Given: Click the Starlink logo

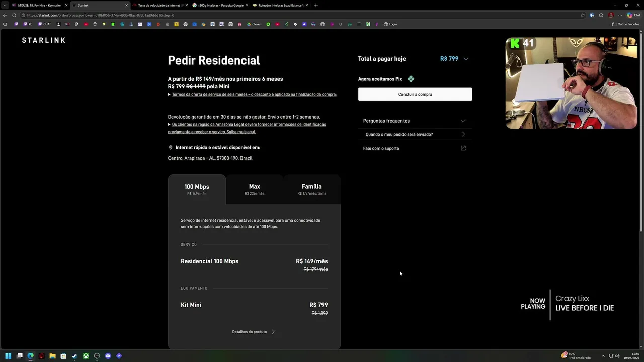Looking at the screenshot, I should [x=44, y=40].
